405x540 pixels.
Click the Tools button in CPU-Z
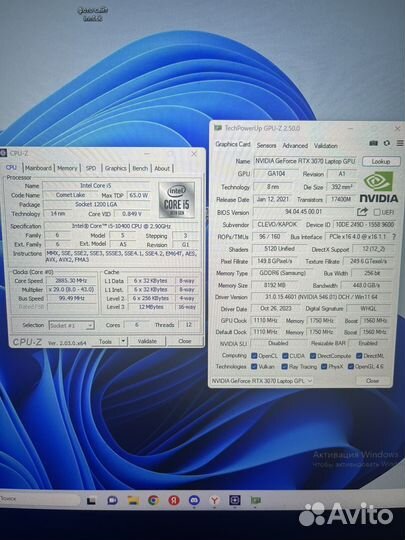(105, 341)
